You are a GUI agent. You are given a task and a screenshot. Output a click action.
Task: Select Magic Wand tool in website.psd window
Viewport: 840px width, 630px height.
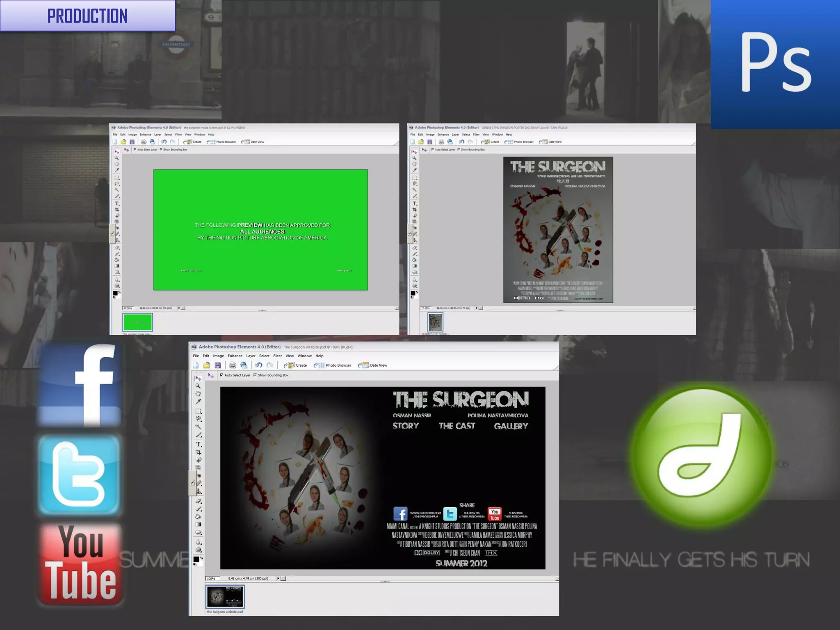198,427
